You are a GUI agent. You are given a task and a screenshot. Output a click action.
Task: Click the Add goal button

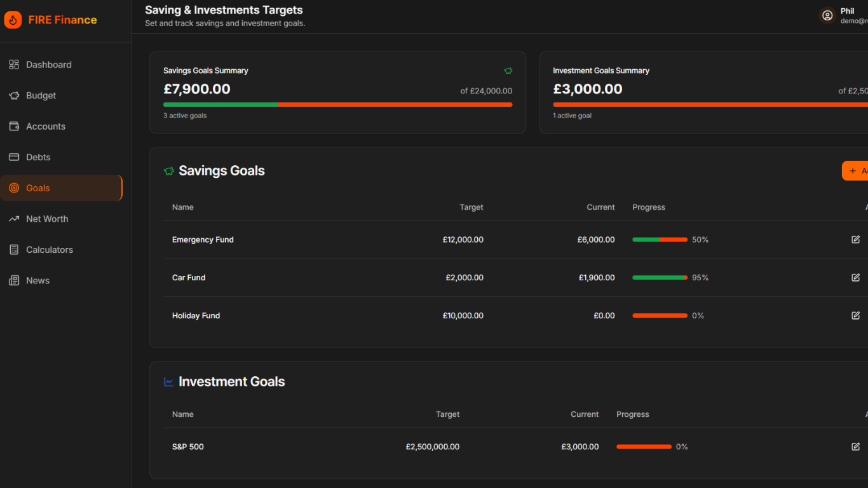(855, 170)
